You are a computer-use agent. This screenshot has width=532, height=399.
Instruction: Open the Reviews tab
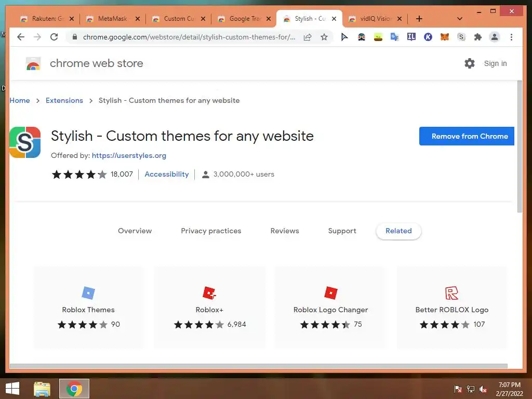coord(285,231)
